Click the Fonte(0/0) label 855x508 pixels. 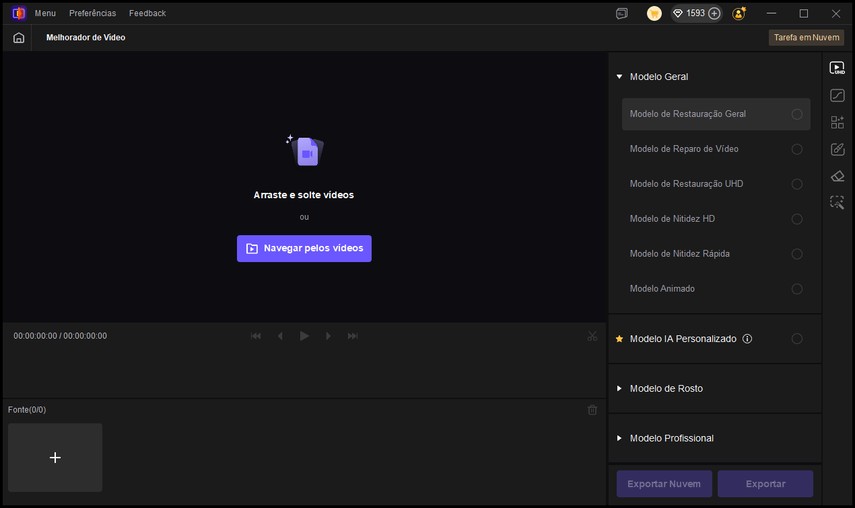point(27,410)
